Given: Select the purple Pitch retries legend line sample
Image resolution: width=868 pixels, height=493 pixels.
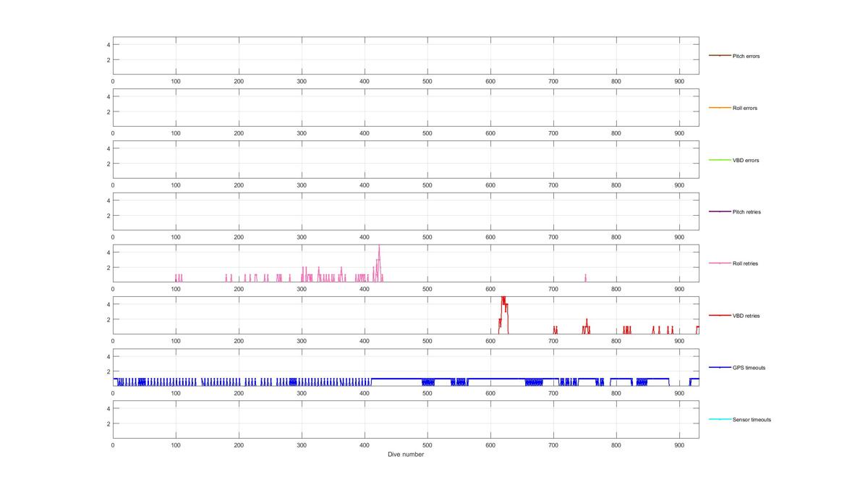Looking at the screenshot, I should point(720,211).
